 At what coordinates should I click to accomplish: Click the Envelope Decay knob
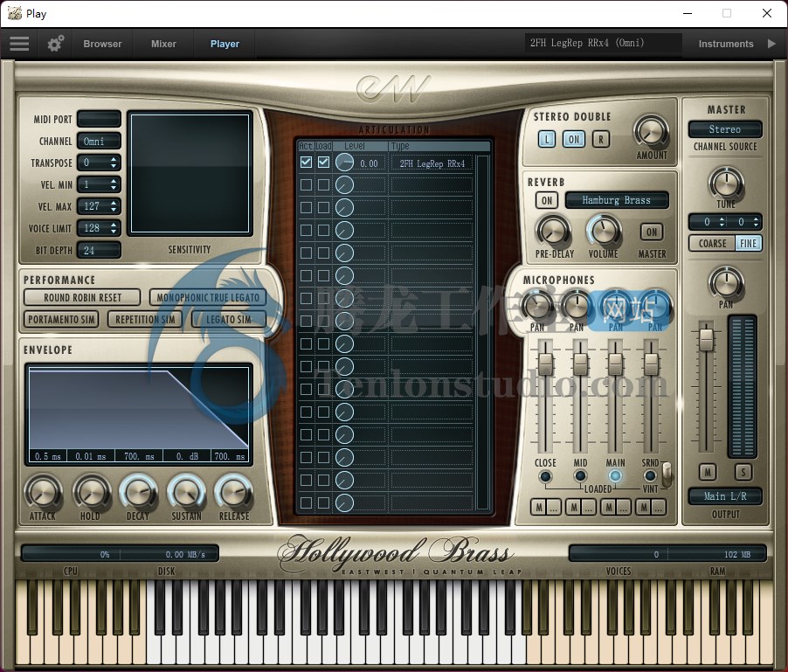point(138,493)
